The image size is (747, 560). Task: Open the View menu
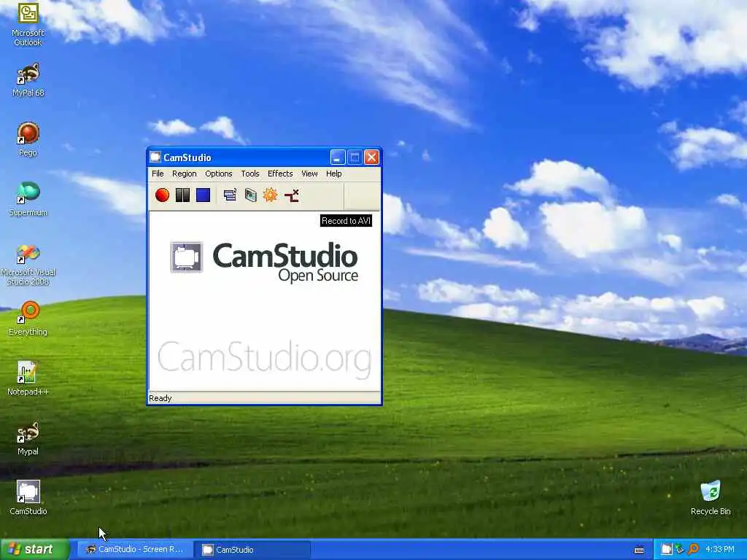pyautogui.click(x=309, y=174)
